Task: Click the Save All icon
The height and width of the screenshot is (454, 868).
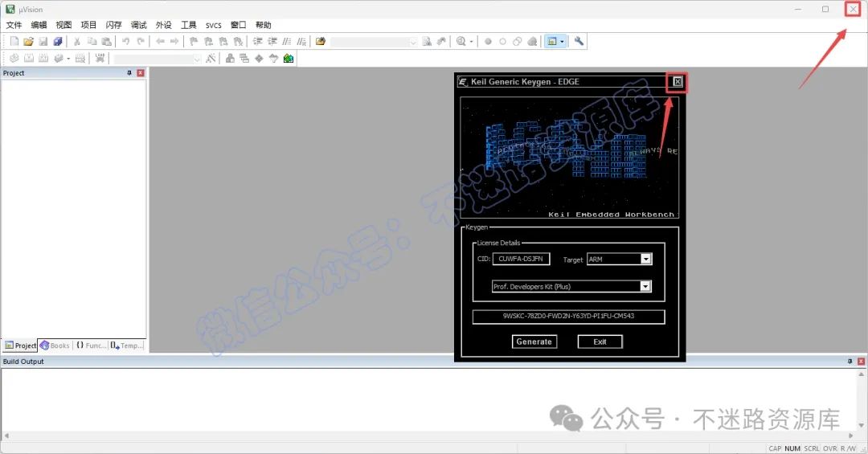Action: tap(58, 41)
